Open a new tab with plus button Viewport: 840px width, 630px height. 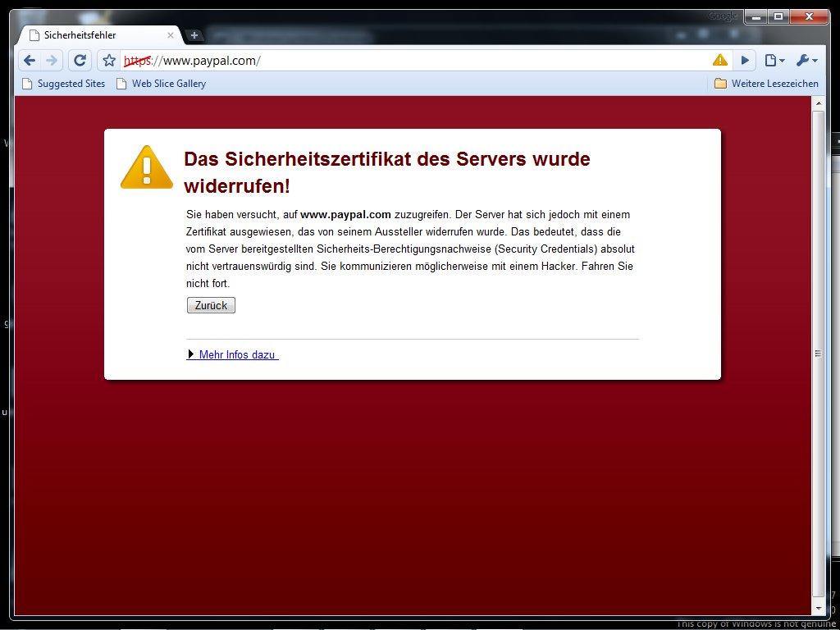tap(194, 35)
